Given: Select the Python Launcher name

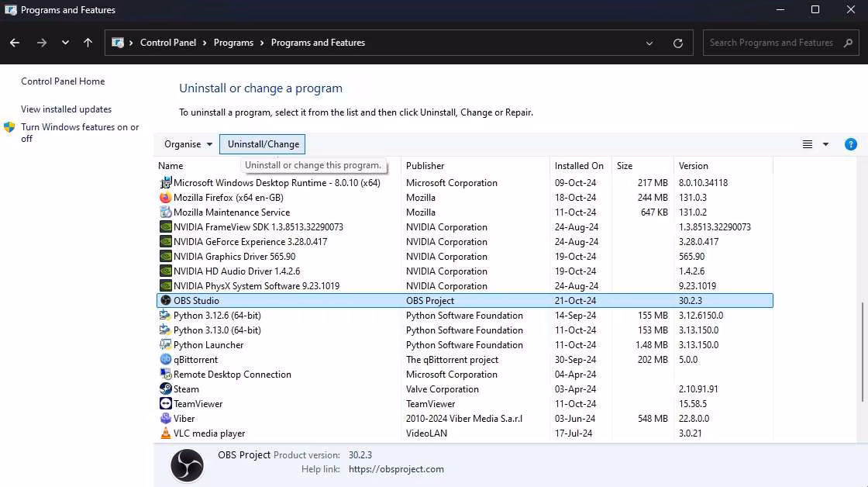Looking at the screenshot, I should click(x=208, y=344).
